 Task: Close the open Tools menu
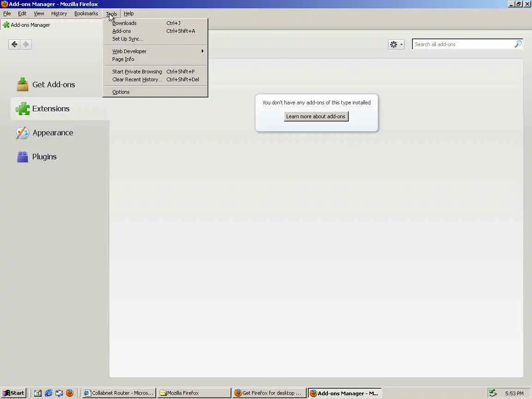point(111,13)
